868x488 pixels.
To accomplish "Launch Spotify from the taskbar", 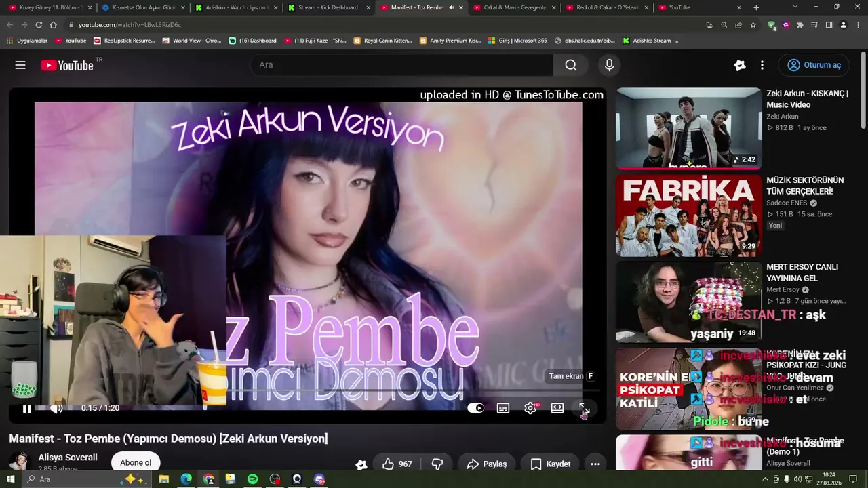I will pos(252,479).
